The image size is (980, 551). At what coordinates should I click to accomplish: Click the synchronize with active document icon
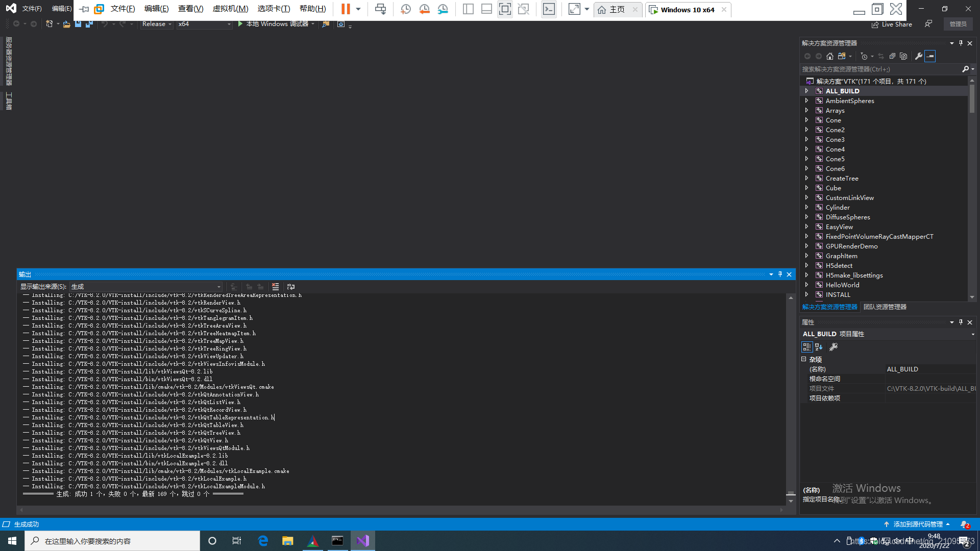click(881, 56)
